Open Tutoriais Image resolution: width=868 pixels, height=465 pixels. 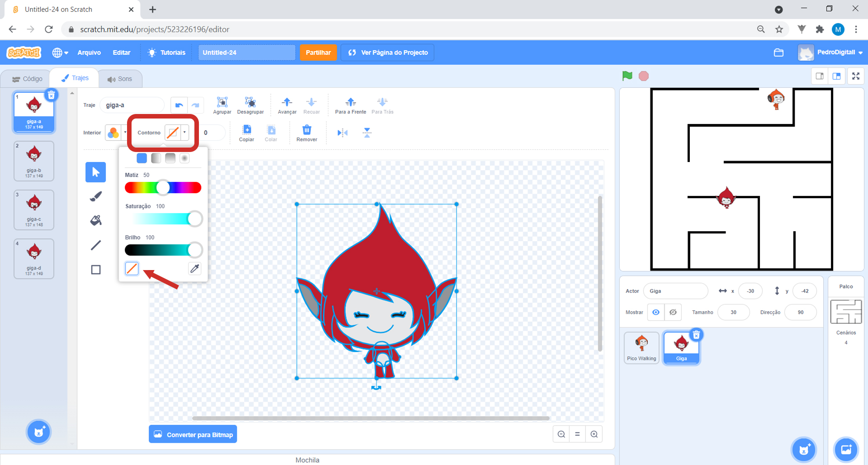[167, 52]
